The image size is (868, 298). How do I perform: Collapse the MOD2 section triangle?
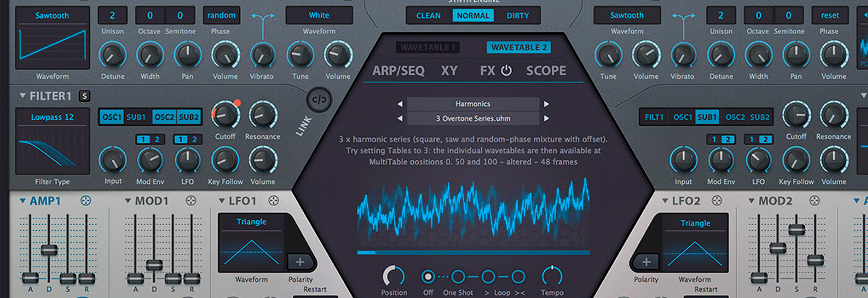752,201
